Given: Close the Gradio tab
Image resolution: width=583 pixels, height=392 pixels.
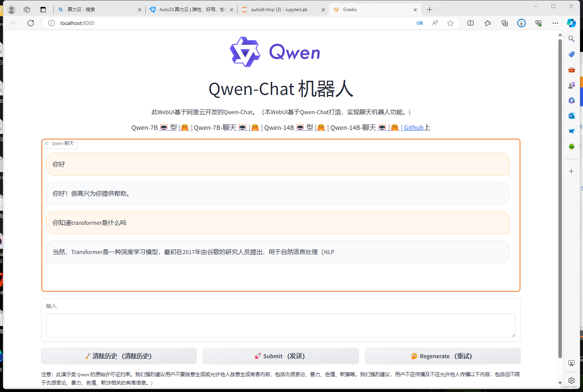Looking at the screenshot, I should coord(415,10).
